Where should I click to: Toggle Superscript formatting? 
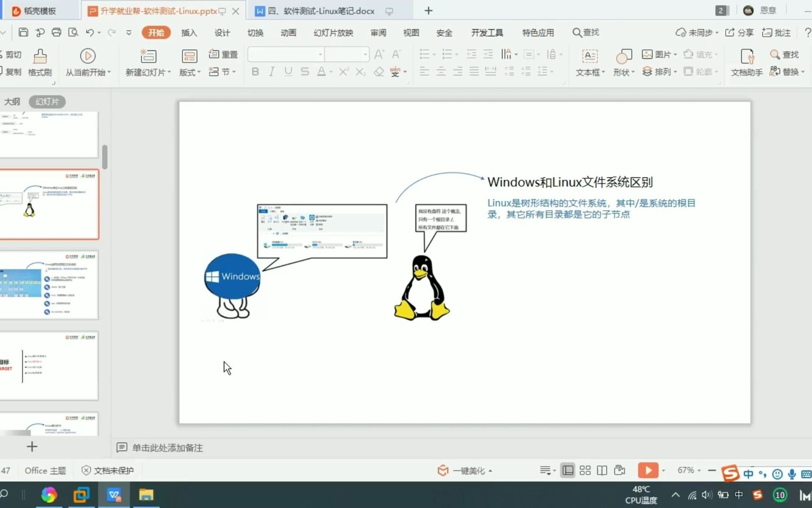pyautogui.click(x=344, y=71)
